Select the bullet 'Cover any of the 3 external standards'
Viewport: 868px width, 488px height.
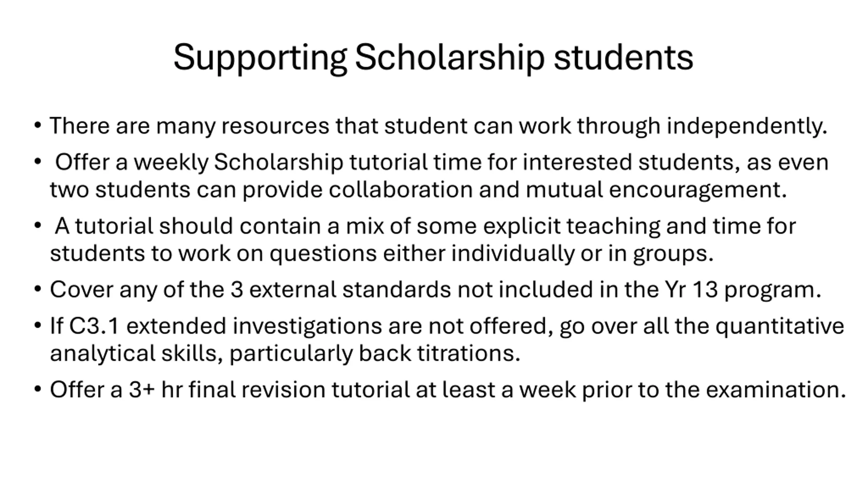point(436,290)
